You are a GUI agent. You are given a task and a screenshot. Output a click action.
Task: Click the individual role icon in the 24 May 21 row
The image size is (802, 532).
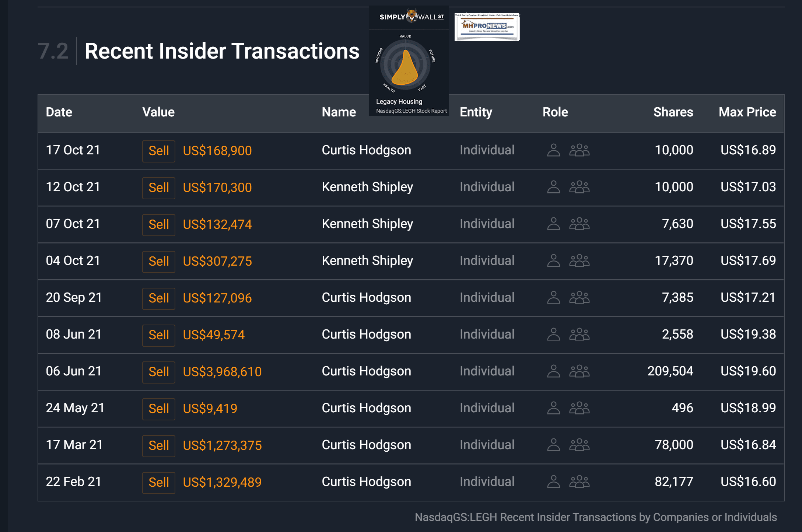[x=553, y=408]
